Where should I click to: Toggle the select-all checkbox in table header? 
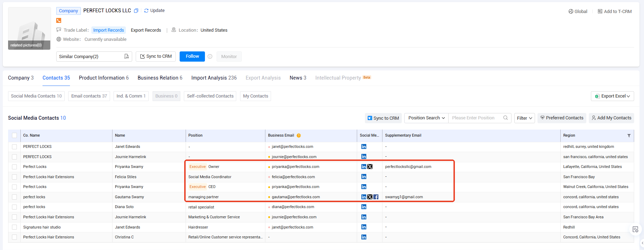click(14, 136)
